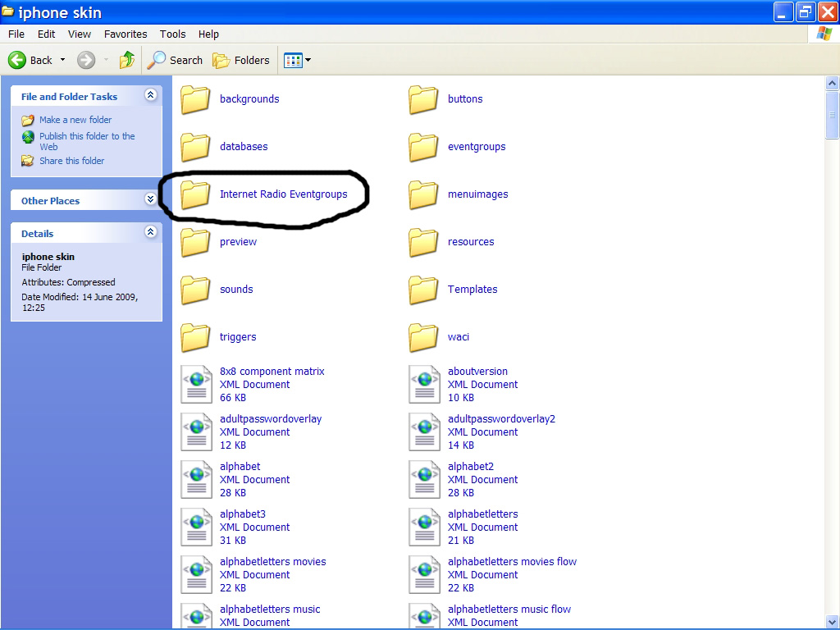Click the Forward arrow icon
Screen dimensions: 840x630
tap(85, 60)
